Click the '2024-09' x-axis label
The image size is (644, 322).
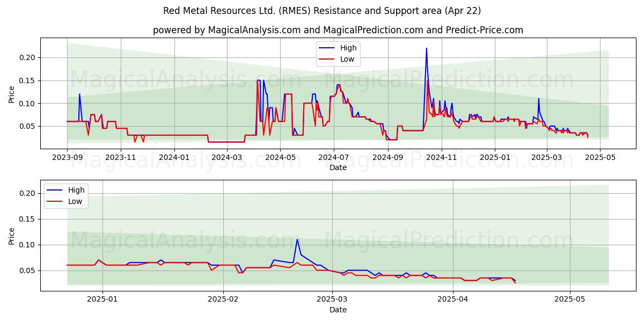coord(387,157)
